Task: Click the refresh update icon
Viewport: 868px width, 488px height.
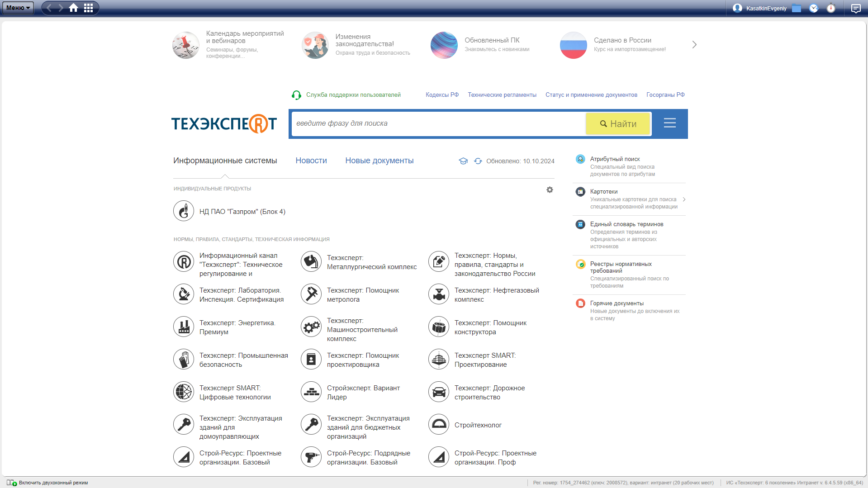Action: (478, 161)
